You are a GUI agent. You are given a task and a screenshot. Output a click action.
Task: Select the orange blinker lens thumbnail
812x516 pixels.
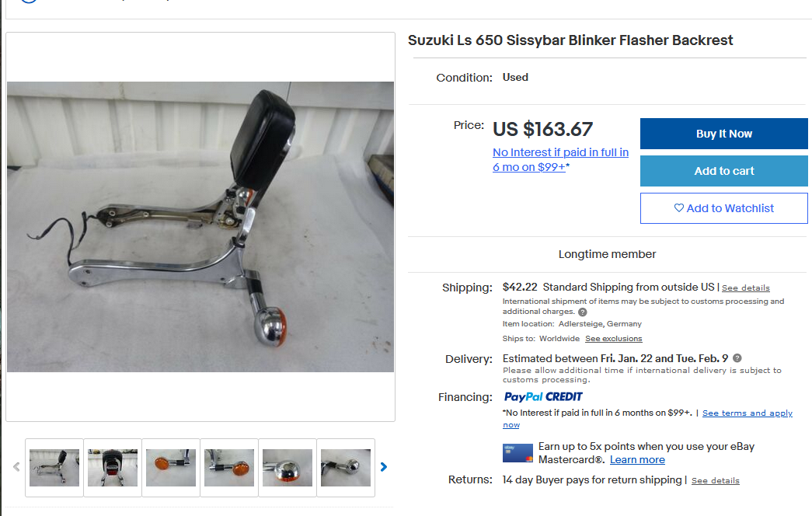tap(171, 467)
